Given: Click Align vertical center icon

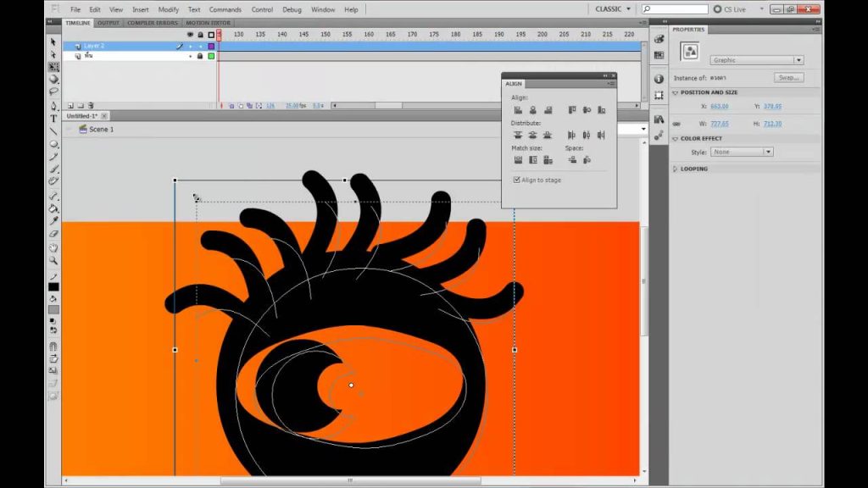Looking at the screenshot, I should click(587, 110).
